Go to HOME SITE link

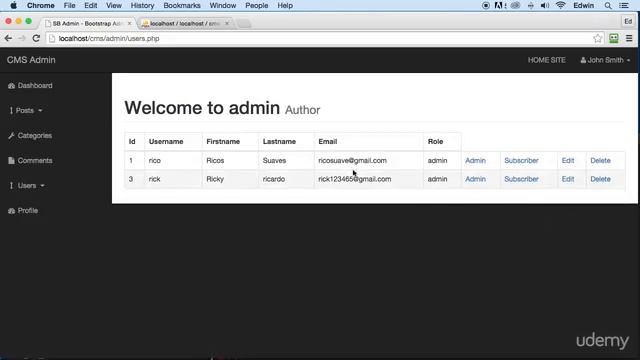(x=547, y=60)
